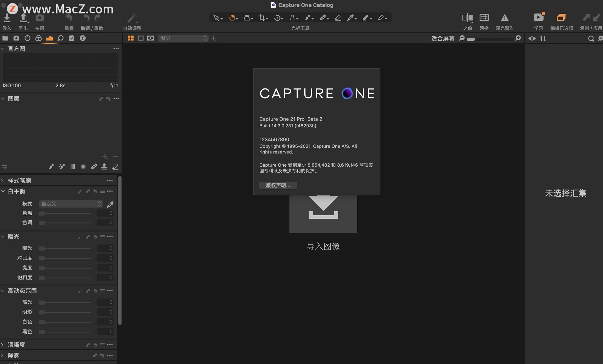Select the Keystone tool
Image resolution: width=603 pixels, height=364 pixels.
(x=293, y=18)
